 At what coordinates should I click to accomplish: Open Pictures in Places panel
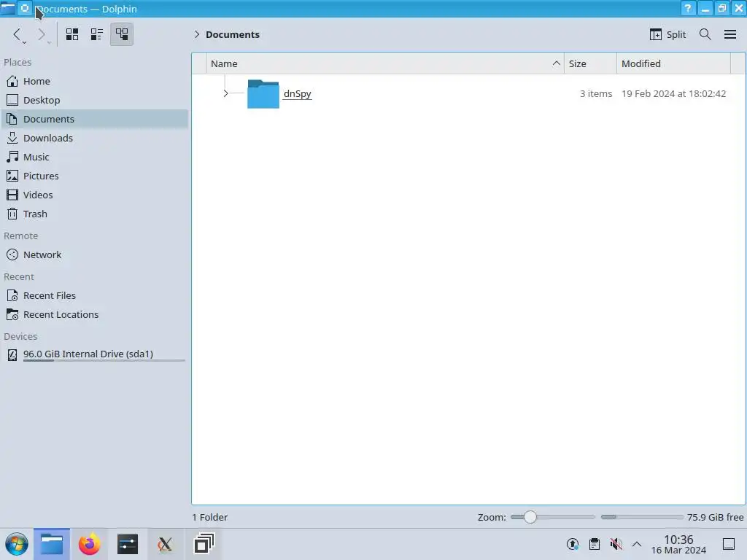click(94, 176)
